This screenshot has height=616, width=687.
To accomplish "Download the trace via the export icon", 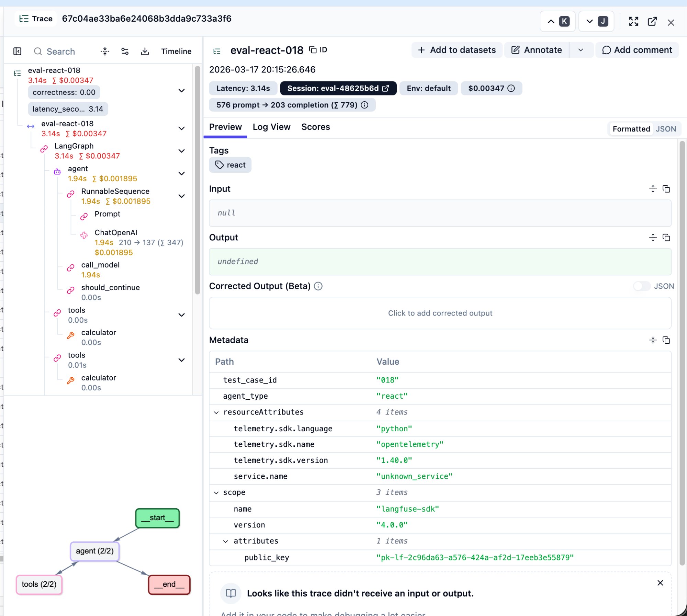I will (x=145, y=51).
